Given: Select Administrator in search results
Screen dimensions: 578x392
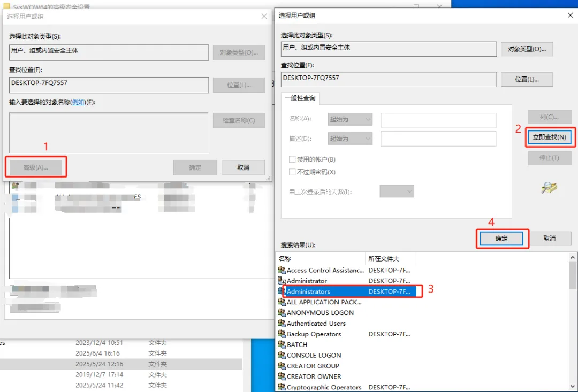Looking at the screenshot, I should tap(346, 281).
